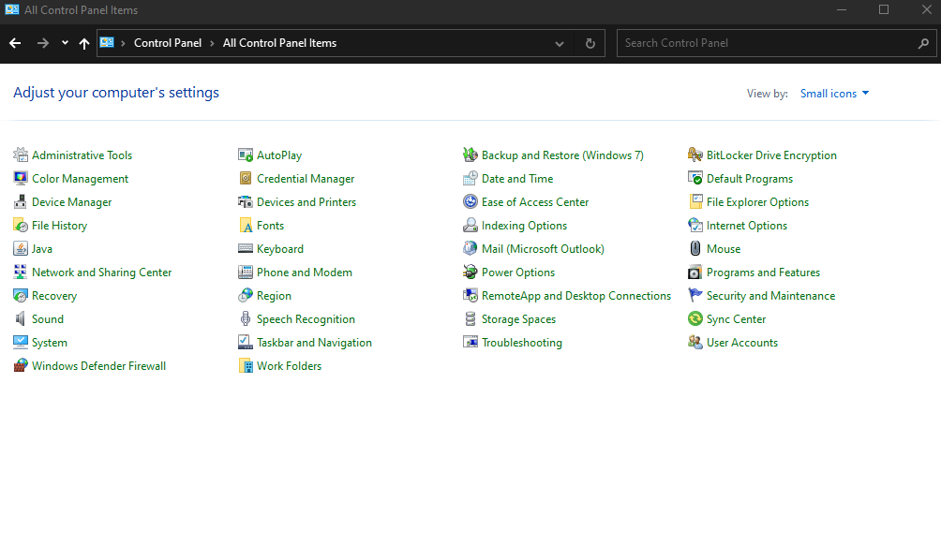This screenshot has width=941, height=560.
Task: Click the Forward navigation arrow
Action: 42,42
